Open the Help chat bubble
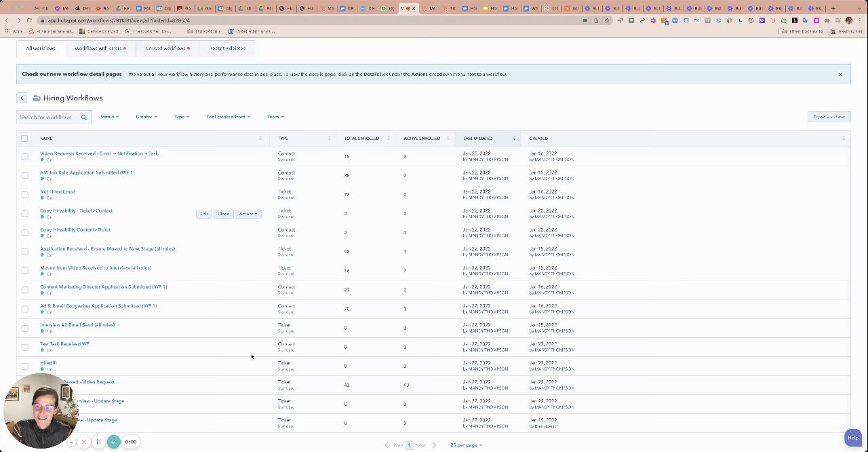This screenshot has width=868, height=452. point(852,438)
